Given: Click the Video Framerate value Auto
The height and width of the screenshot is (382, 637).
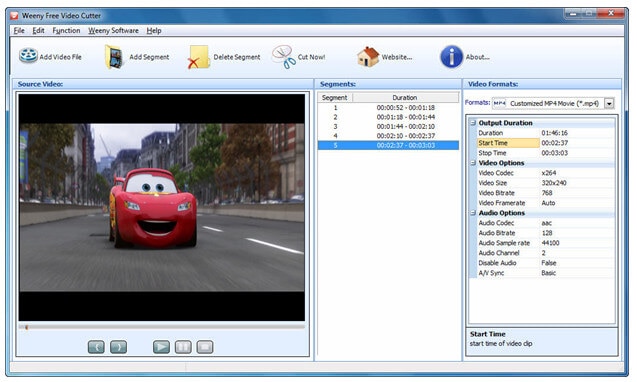Looking at the screenshot, I should click(x=548, y=203).
